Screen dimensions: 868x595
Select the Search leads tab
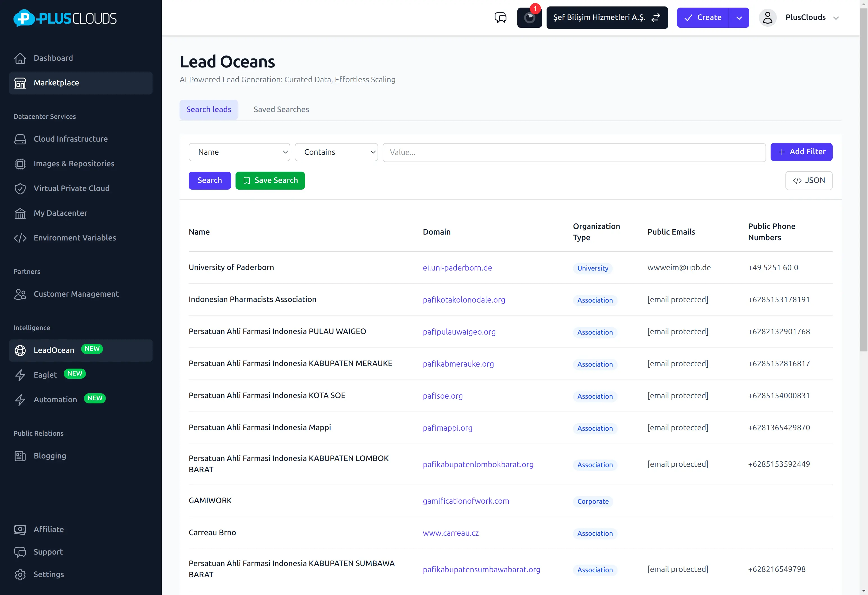coord(209,109)
